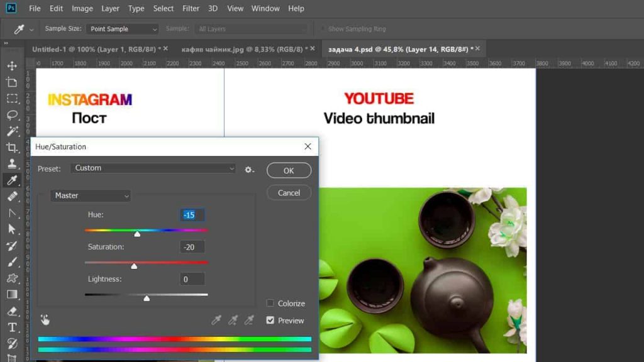
Task: Choose the plain eyedropper in Hue/Saturation dialog
Action: 216,320
